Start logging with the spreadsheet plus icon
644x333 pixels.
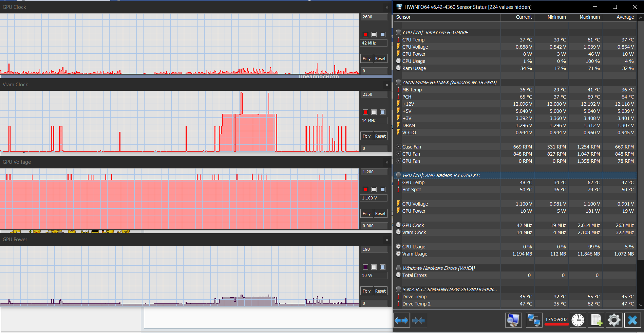point(596,320)
